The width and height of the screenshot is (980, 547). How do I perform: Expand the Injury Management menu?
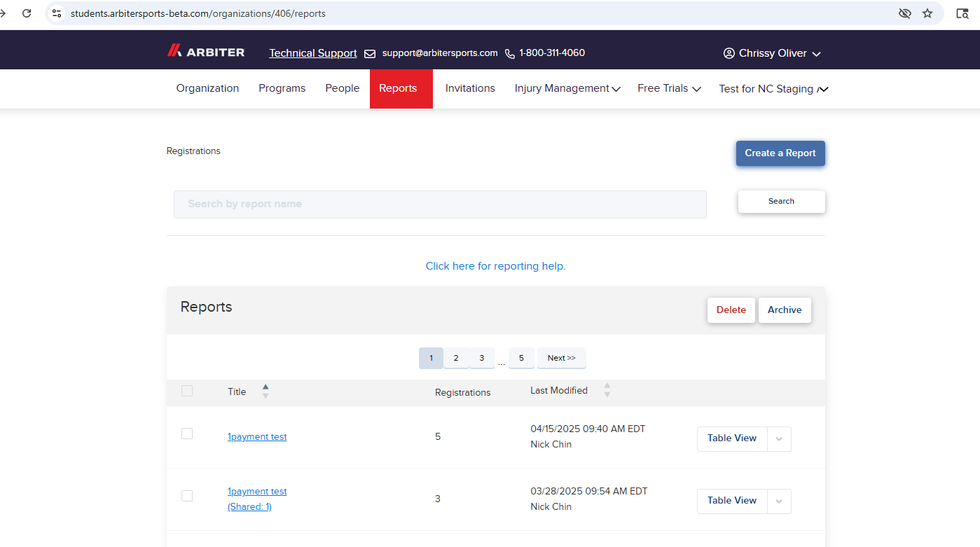(x=616, y=89)
